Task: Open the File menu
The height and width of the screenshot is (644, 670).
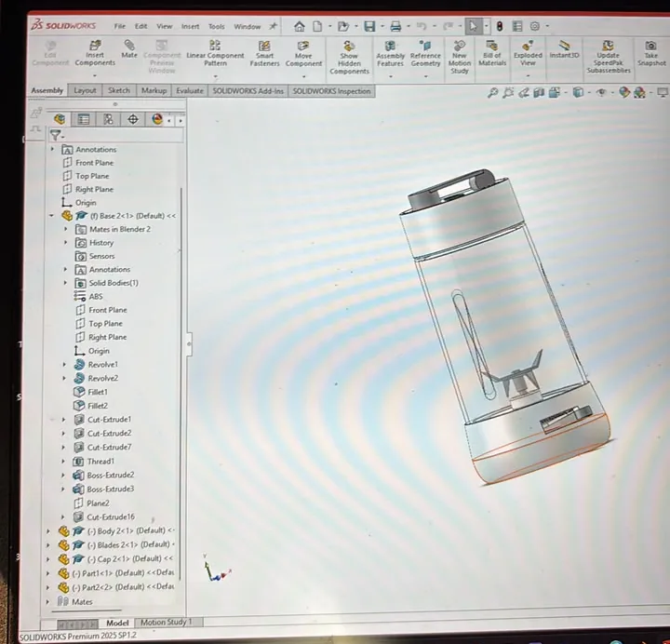Action: click(120, 26)
